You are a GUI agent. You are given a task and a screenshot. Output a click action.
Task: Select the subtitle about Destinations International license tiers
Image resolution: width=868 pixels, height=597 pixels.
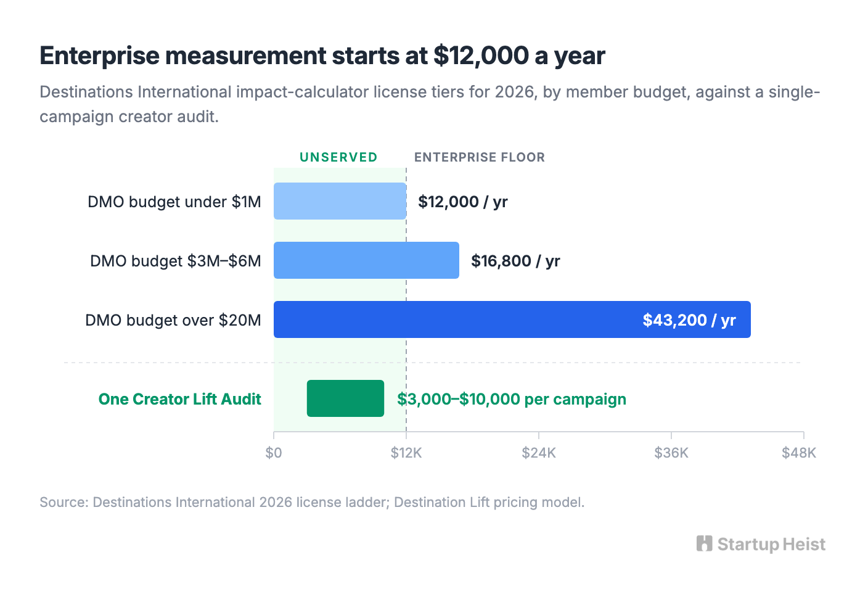tap(430, 104)
